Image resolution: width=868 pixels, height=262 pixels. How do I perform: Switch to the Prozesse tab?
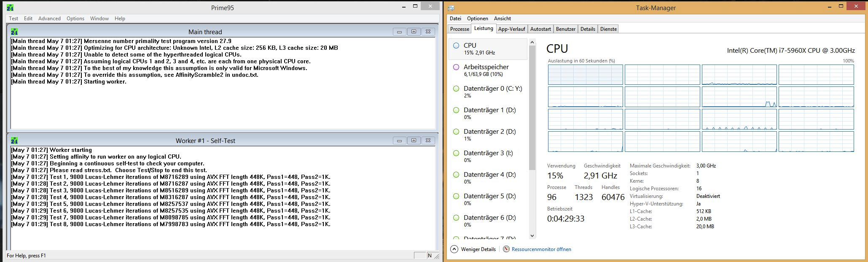(460, 29)
